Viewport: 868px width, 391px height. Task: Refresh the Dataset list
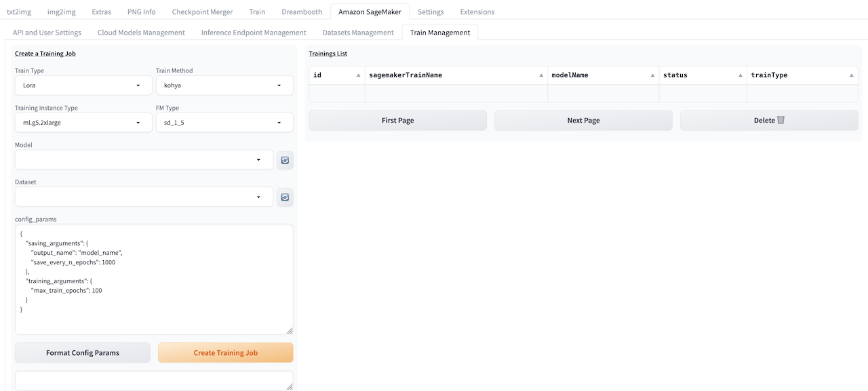[x=285, y=197]
